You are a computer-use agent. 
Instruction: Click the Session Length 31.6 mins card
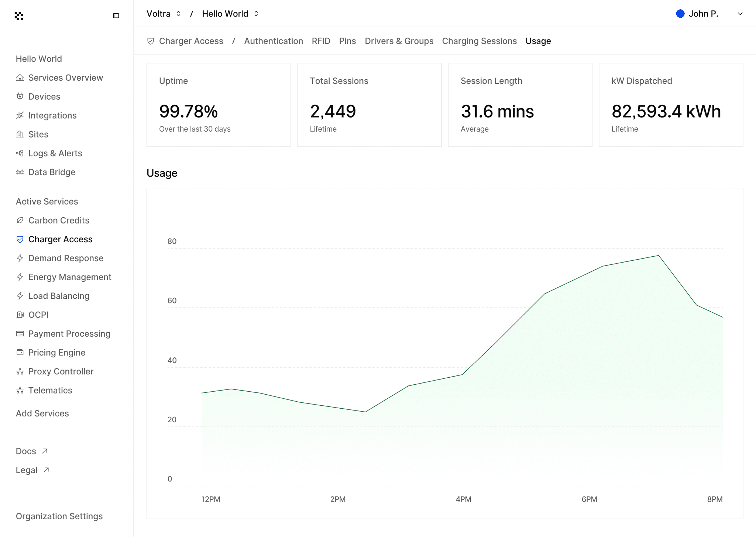[520, 105]
